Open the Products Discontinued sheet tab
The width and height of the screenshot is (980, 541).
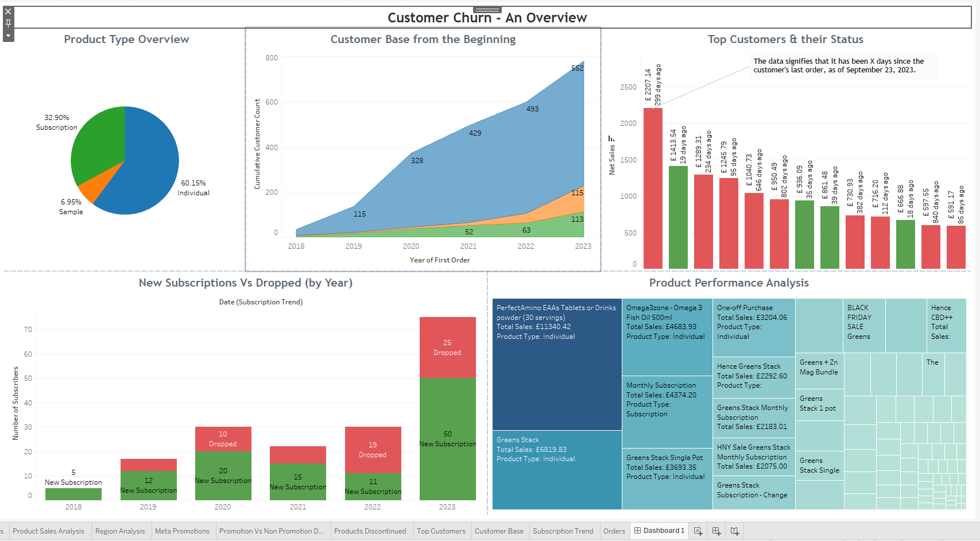(371, 531)
